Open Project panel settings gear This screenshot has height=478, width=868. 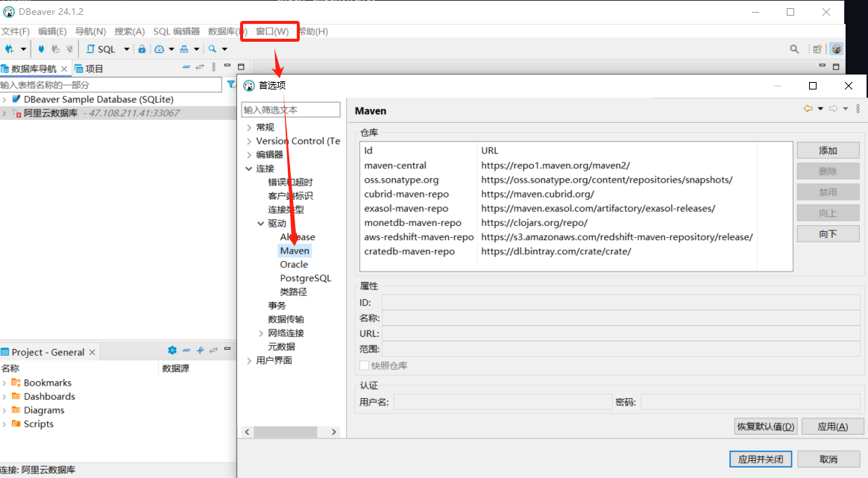(x=172, y=350)
